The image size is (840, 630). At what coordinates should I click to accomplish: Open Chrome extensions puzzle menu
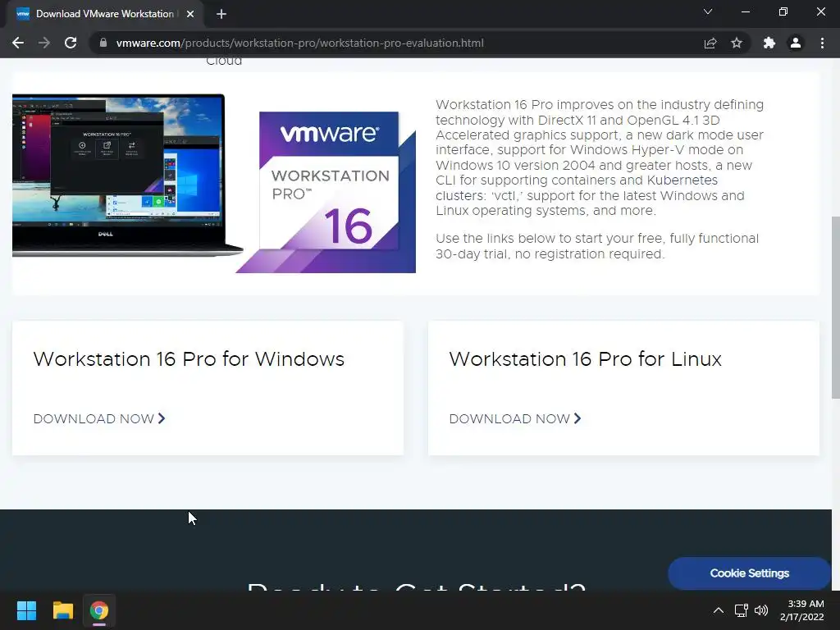point(769,43)
